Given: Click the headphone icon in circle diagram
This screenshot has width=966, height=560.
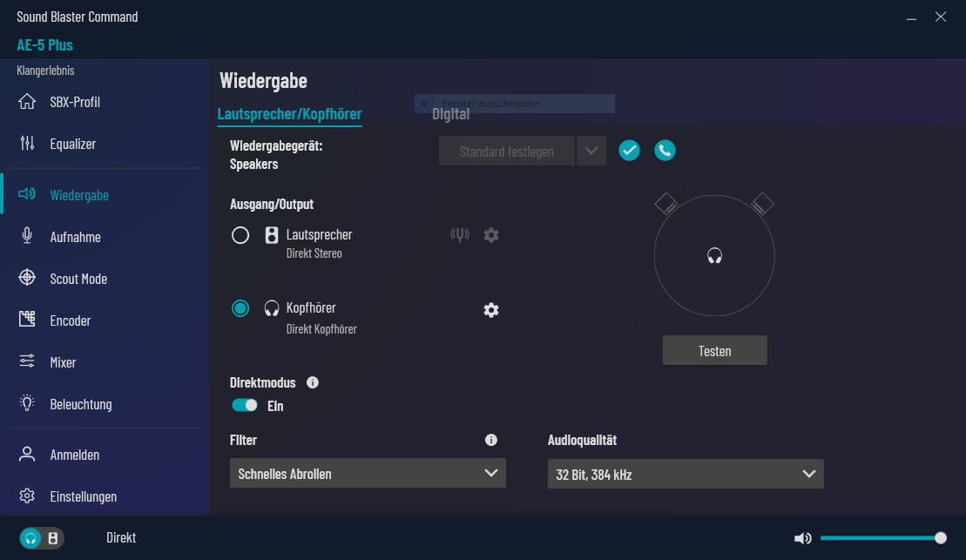Looking at the screenshot, I should click(x=714, y=256).
